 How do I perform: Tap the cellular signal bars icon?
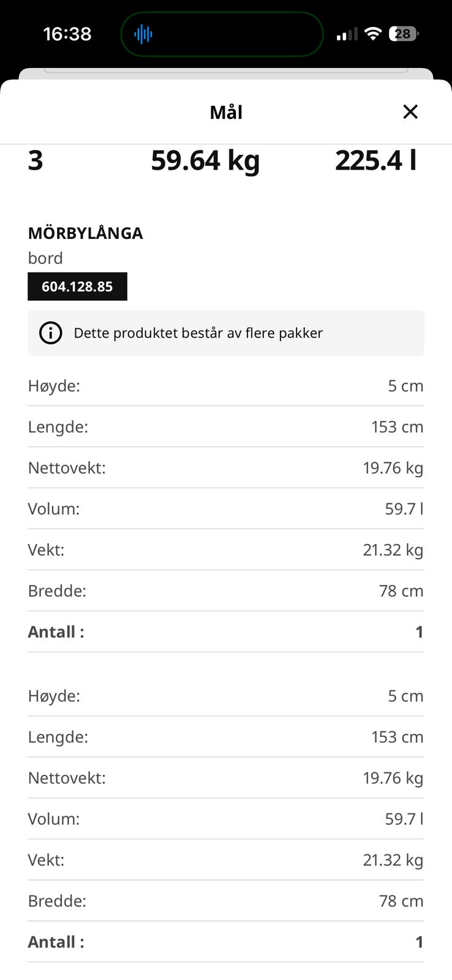pyautogui.click(x=347, y=34)
